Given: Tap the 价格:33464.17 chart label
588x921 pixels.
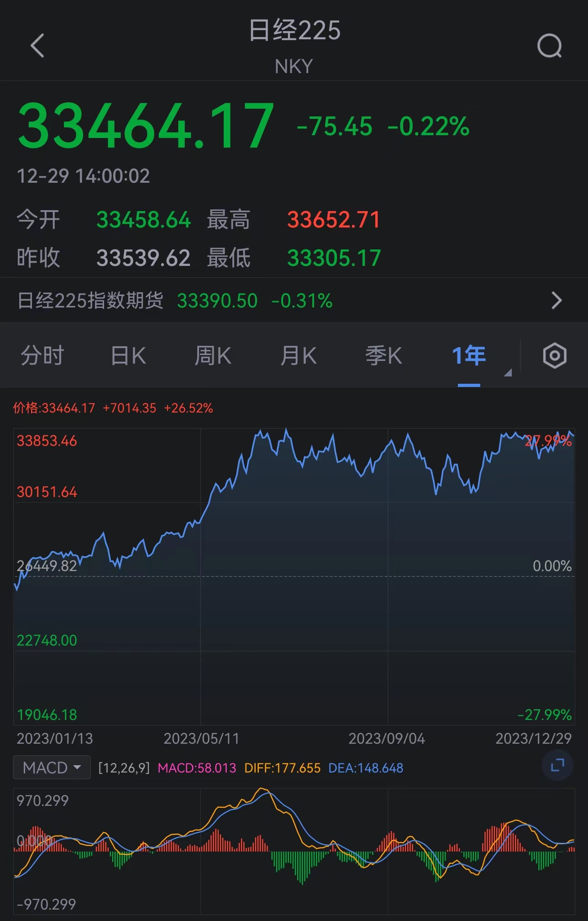Looking at the screenshot, I should (54, 408).
